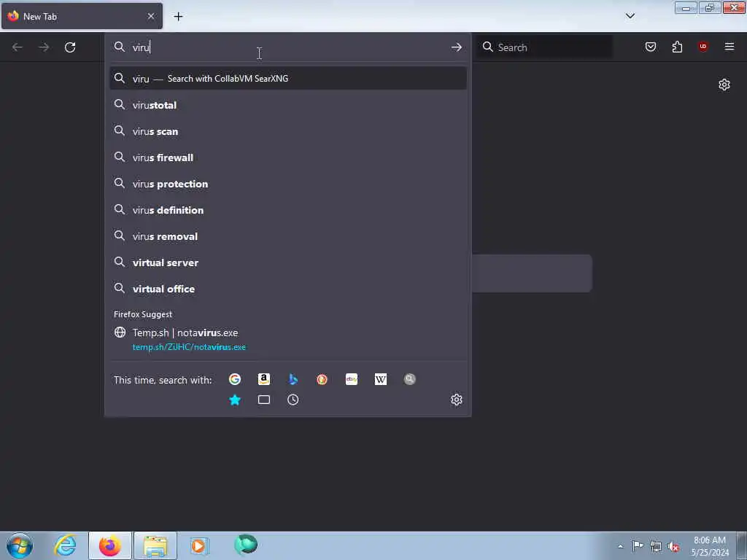This screenshot has width=747, height=560.
Task: Open the green round app on taskbar
Action: pos(246,545)
